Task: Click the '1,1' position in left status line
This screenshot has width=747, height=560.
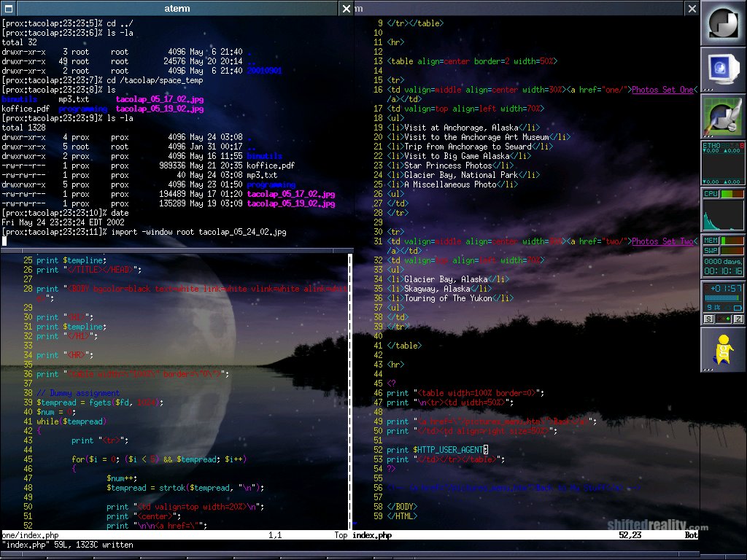Action: (275, 535)
